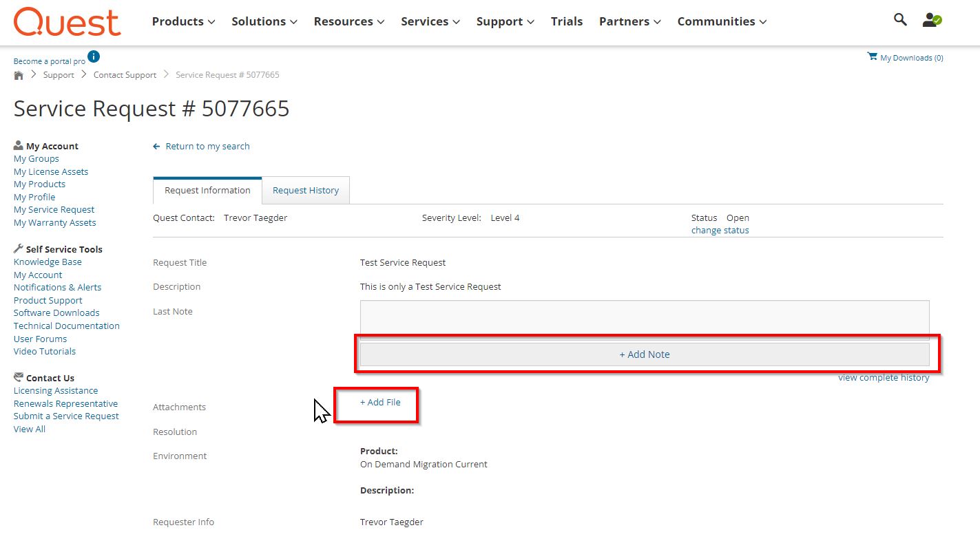Go to Submit a Service Request
This screenshot has height=552, width=980.
(66, 416)
